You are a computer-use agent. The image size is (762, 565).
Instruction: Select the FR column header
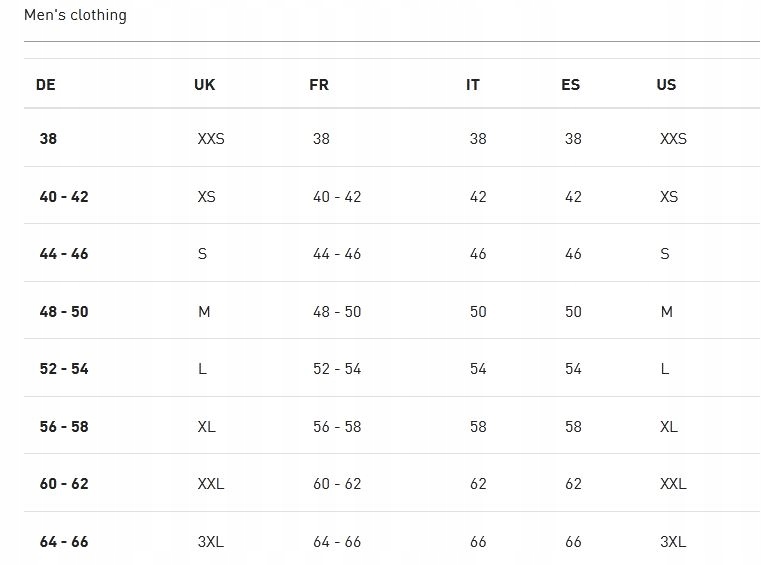[x=319, y=85]
